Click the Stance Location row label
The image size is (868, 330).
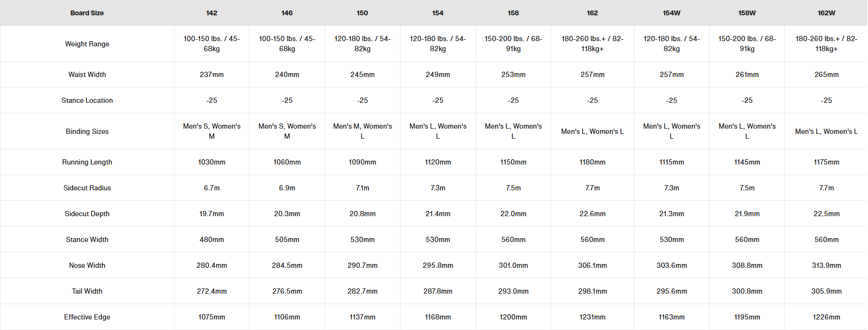[x=87, y=100]
